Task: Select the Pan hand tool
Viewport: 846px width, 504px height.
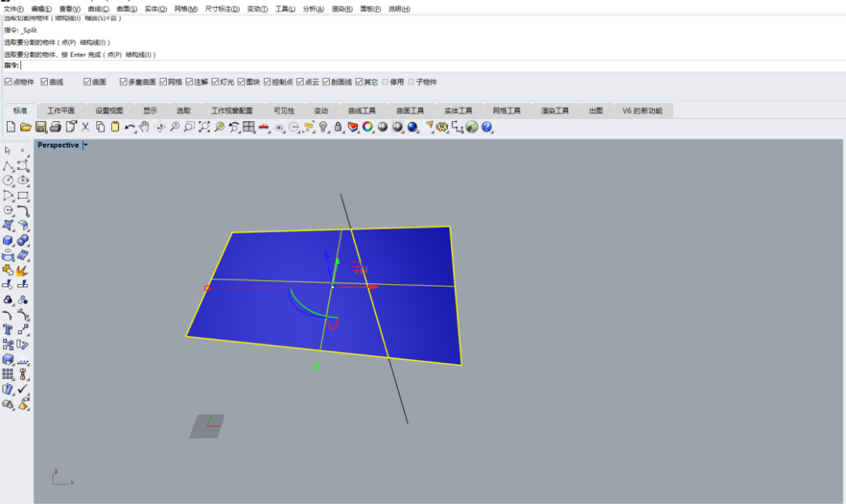Action: pos(144,127)
